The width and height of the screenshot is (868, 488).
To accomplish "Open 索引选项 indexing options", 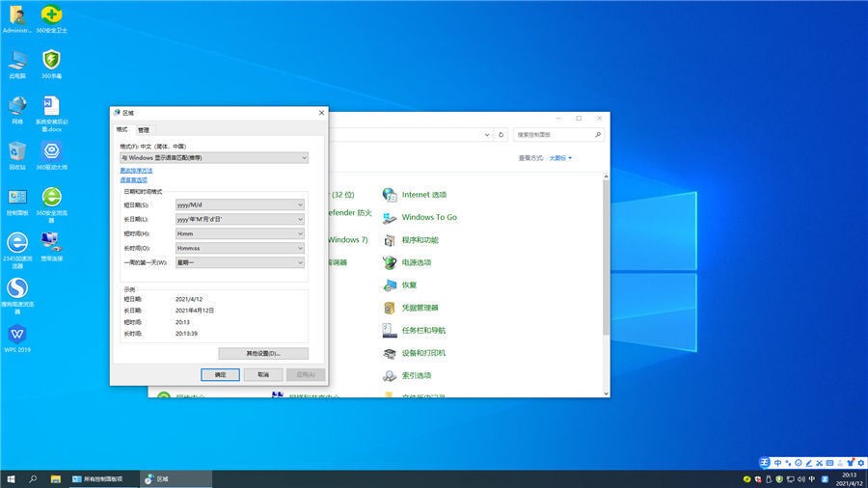I will point(416,375).
